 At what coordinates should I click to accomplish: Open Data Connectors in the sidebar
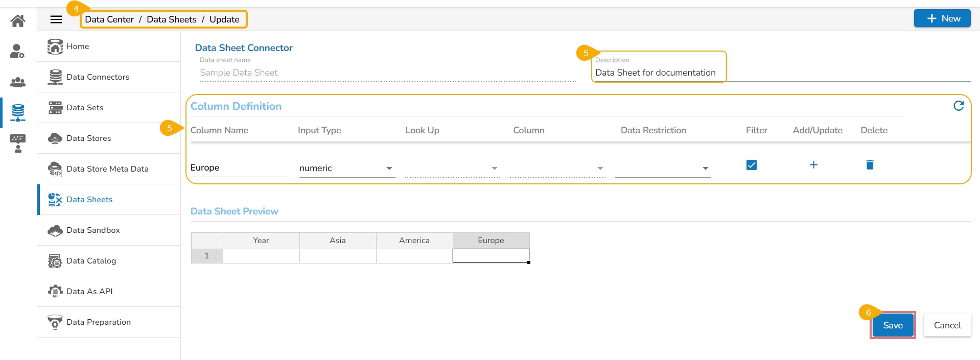tap(98, 77)
